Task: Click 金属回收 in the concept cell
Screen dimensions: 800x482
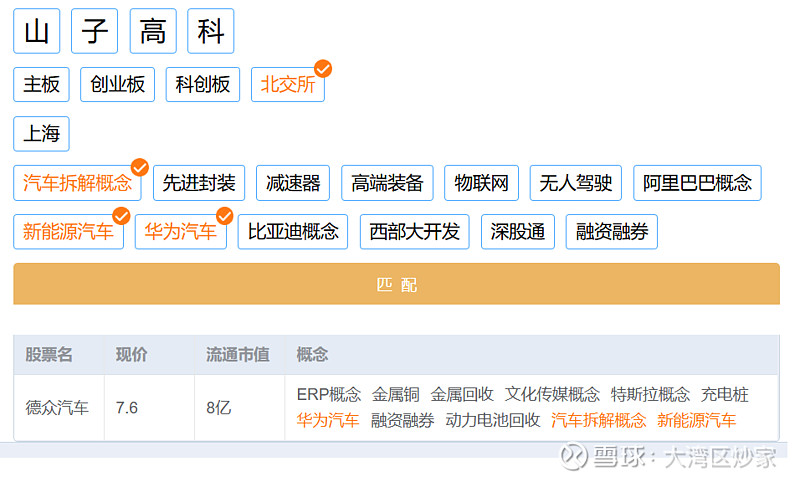Action: coord(462,395)
